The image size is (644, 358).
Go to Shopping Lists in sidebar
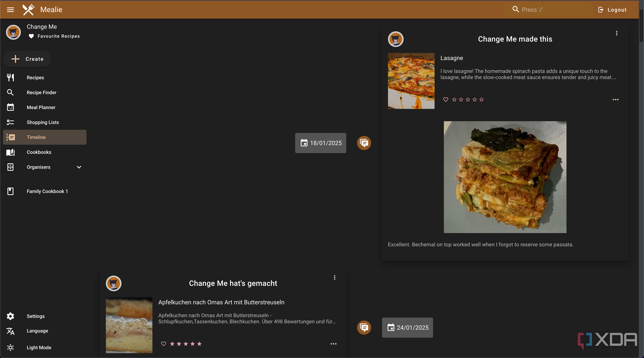click(45, 122)
